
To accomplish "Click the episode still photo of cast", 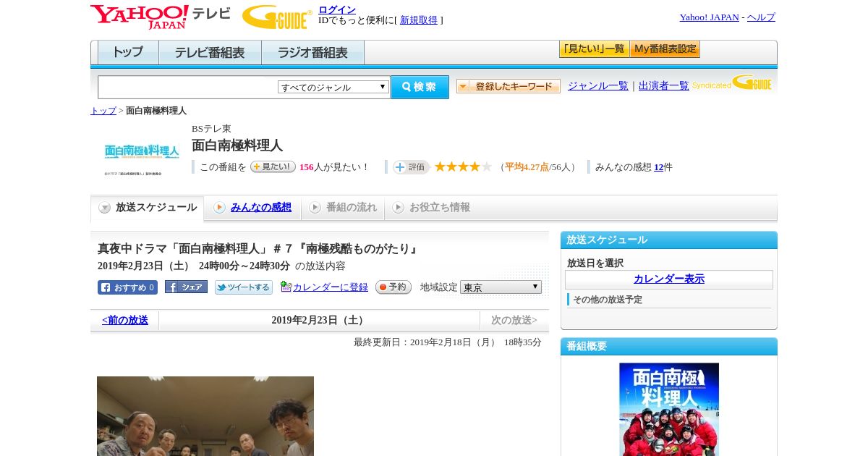I will coord(205,416).
